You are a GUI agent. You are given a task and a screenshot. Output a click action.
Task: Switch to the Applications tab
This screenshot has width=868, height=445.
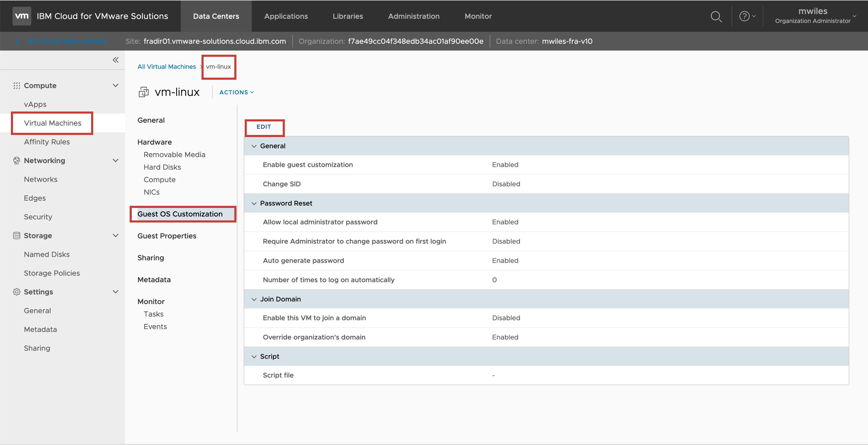pos(286,16)
